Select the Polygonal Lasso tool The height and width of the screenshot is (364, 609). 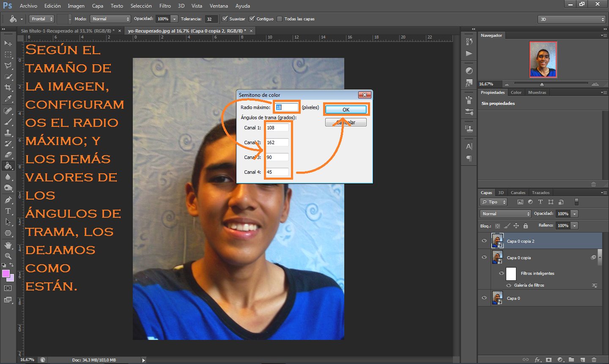point(8,65)
